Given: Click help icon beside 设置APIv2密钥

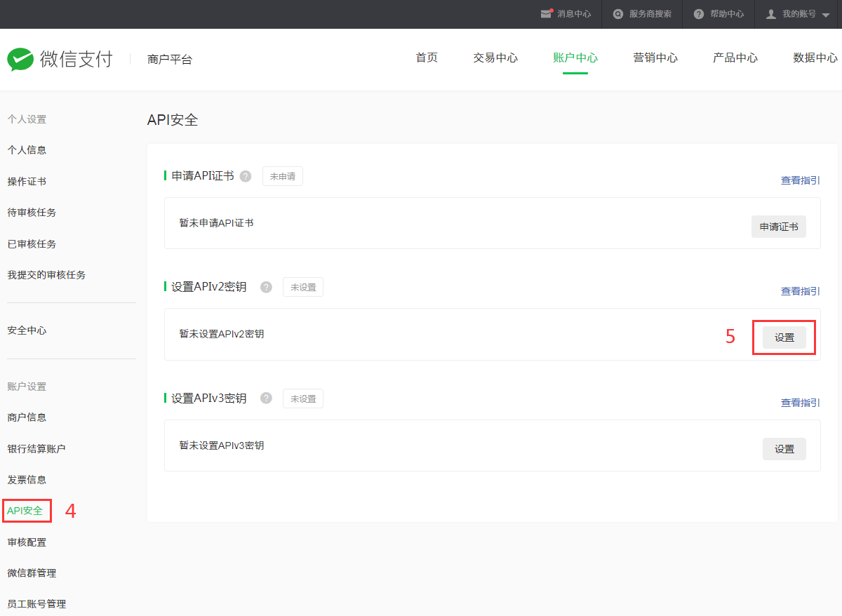Looking at the screenshot, I should pyautogui.click(x=266, y=287).
